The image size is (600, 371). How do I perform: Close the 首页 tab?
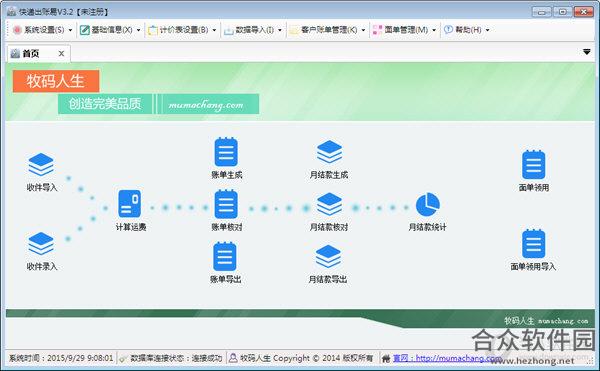tap(61, 54)
